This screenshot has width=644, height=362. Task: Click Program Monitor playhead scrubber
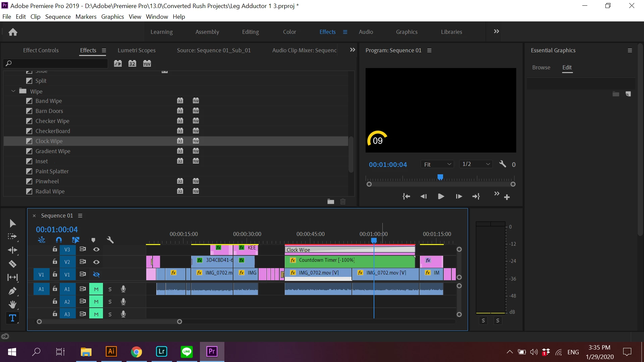(440, 177)
